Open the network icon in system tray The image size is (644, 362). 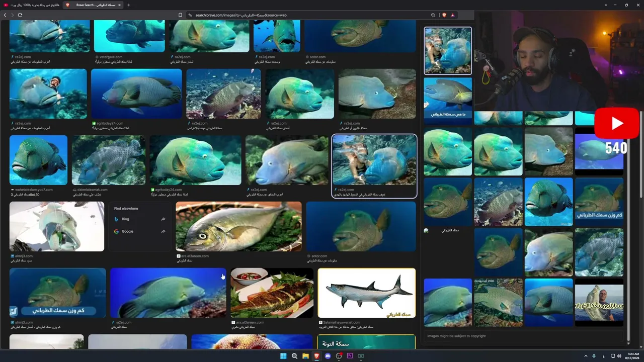613,356
